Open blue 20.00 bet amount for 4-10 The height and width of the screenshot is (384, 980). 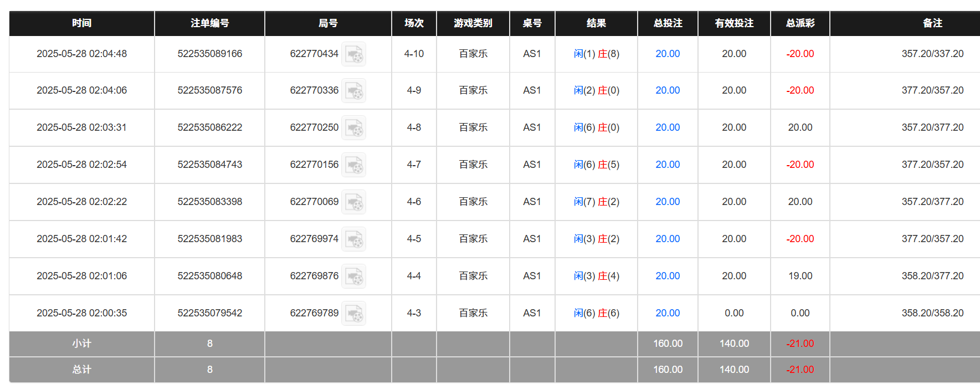668,54
